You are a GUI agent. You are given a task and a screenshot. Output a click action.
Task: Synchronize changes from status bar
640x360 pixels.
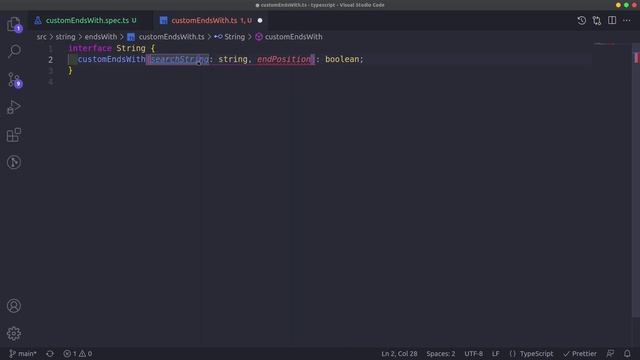point(50,353)
